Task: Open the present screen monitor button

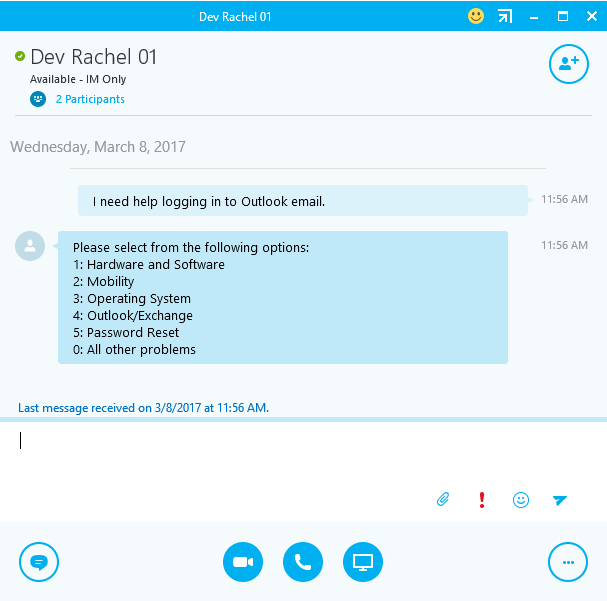Action: pos(363,562)
